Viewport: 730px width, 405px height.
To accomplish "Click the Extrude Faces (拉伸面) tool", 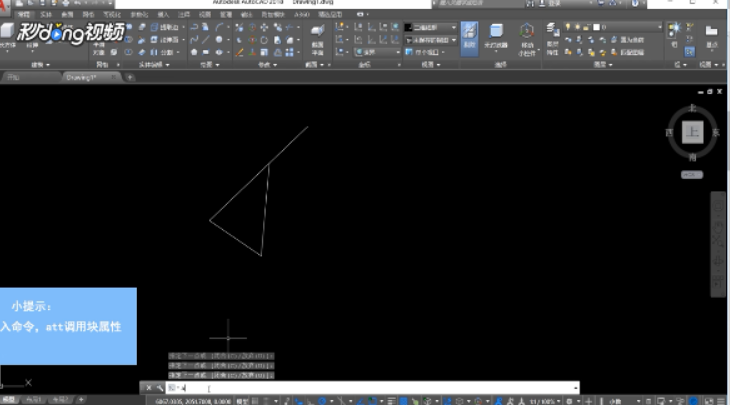I will pos(164,40).
